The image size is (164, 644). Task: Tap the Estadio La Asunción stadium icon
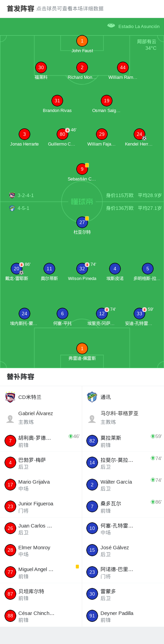tap(111, 26)
